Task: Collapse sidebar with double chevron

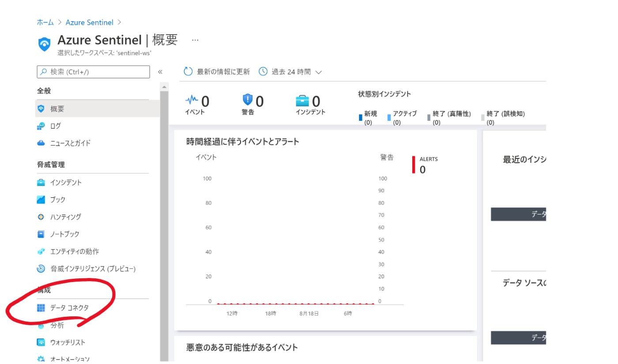Action: point(160,72)
